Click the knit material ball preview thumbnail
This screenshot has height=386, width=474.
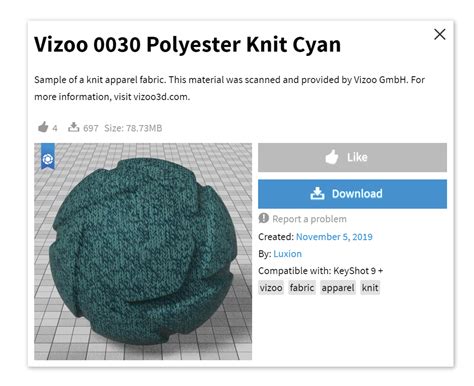tap(143, 252)
